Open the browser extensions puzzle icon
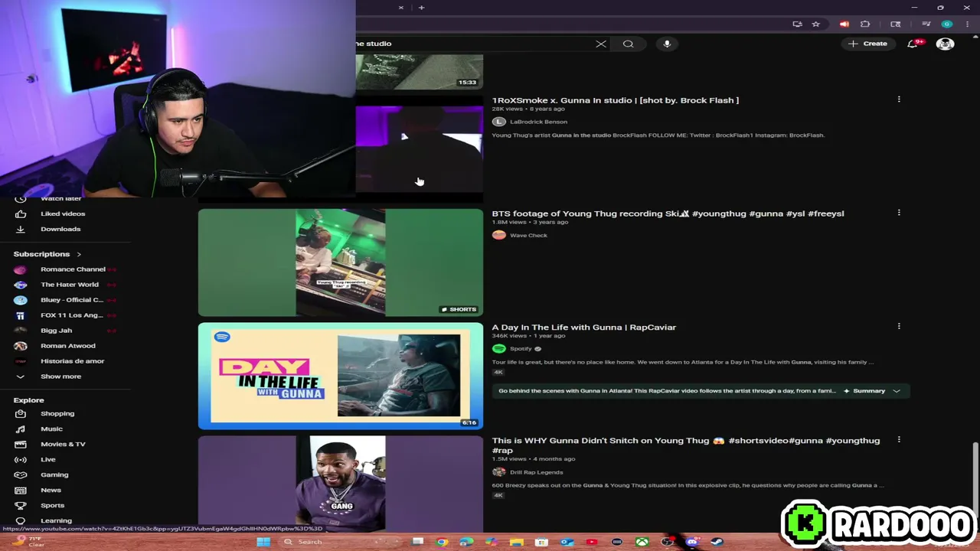 865,24
